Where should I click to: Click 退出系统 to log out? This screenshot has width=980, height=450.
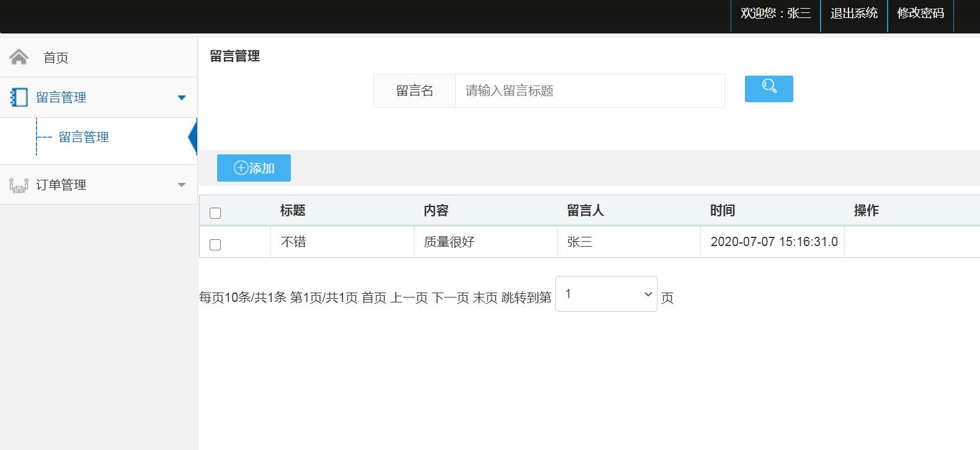click(x=854, y=13)
